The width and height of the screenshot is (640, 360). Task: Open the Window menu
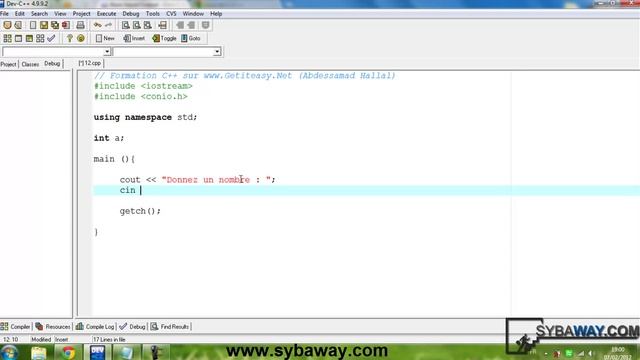pos(193,14)
